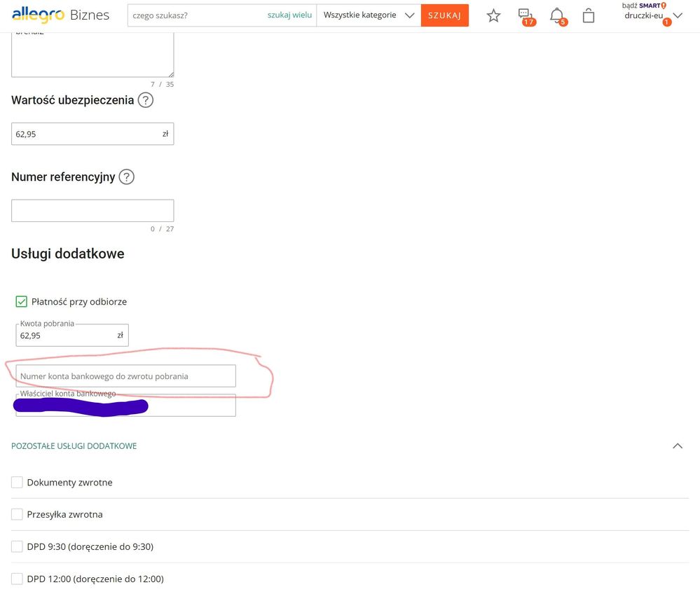Click the bank account number field
The image size is (700, 594).
(x=125, y=375)
